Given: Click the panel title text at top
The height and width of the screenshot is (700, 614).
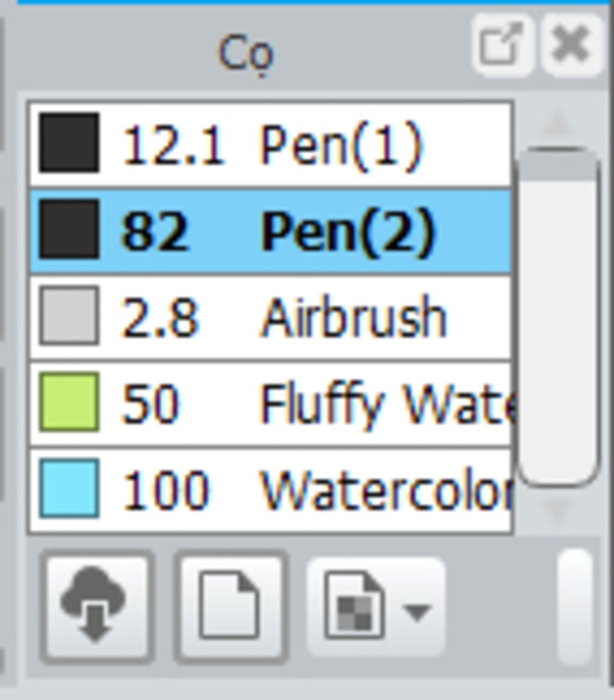Looking at the screenshot, I should click(x=246, y=54).
